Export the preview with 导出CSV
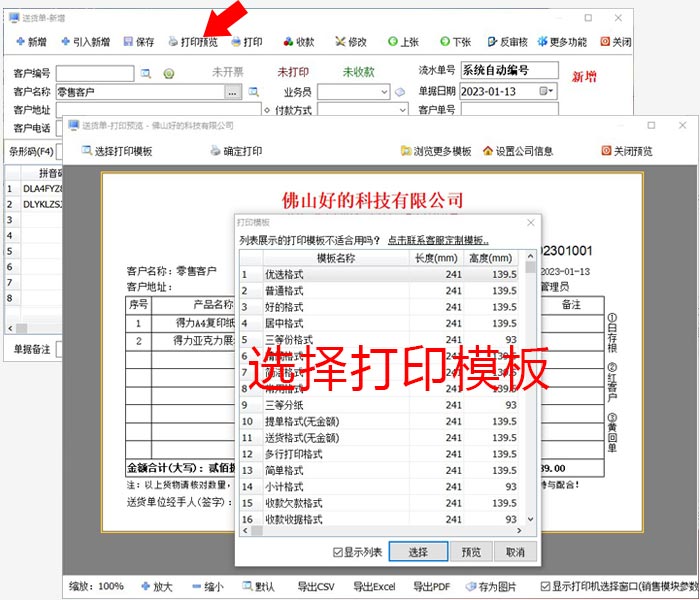This screenshot has width=700, height=600. point(316,586)
